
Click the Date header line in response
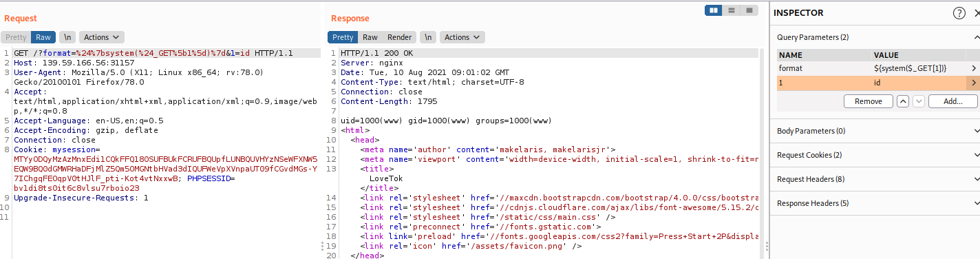pos(425,72)
